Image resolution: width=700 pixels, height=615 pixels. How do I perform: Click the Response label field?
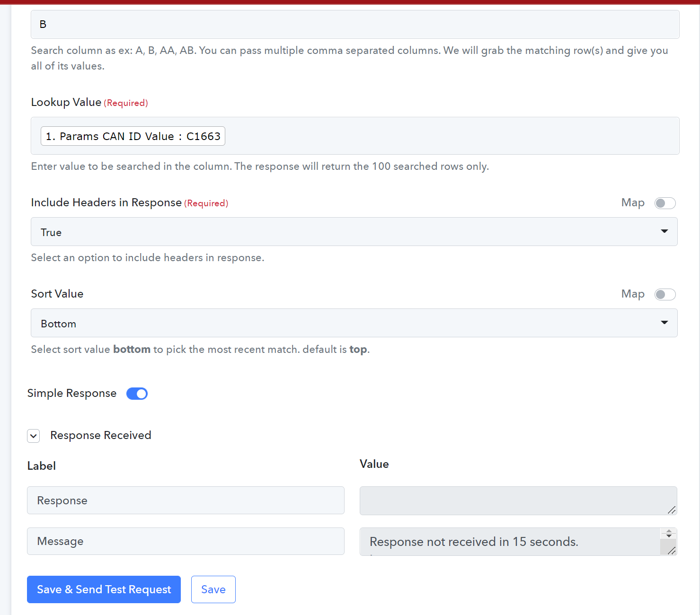[186, 501]
